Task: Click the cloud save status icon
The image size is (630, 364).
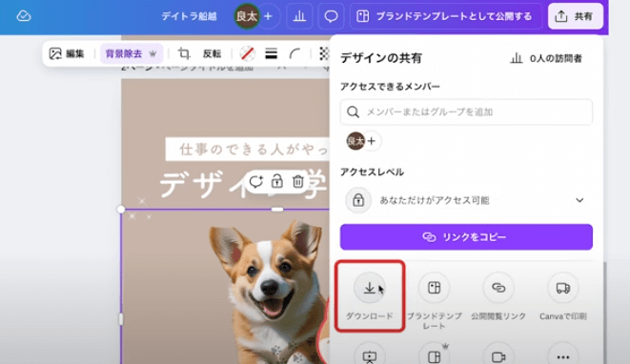Action: coord(24,16)
